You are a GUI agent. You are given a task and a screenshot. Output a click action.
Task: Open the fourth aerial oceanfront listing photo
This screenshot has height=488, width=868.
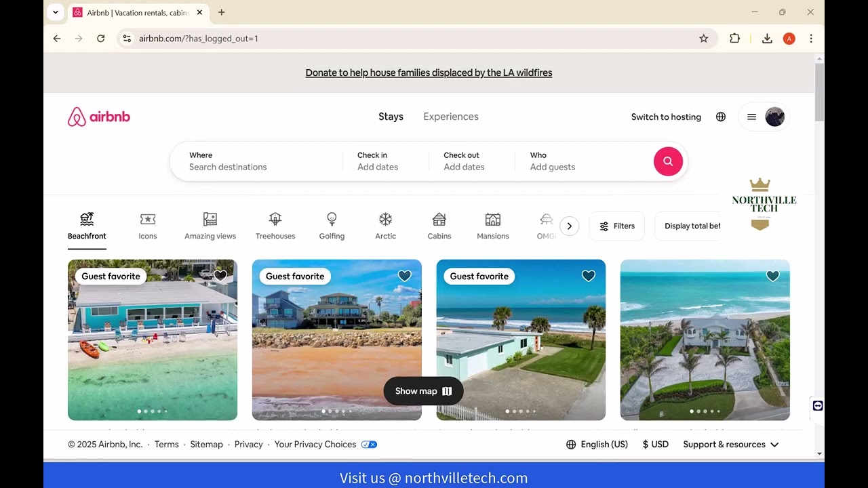[705, 340]
